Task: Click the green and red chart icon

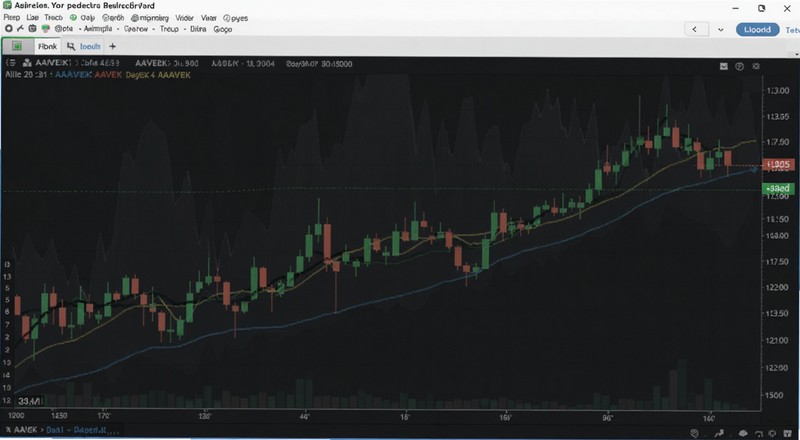Action: [46, 29]
